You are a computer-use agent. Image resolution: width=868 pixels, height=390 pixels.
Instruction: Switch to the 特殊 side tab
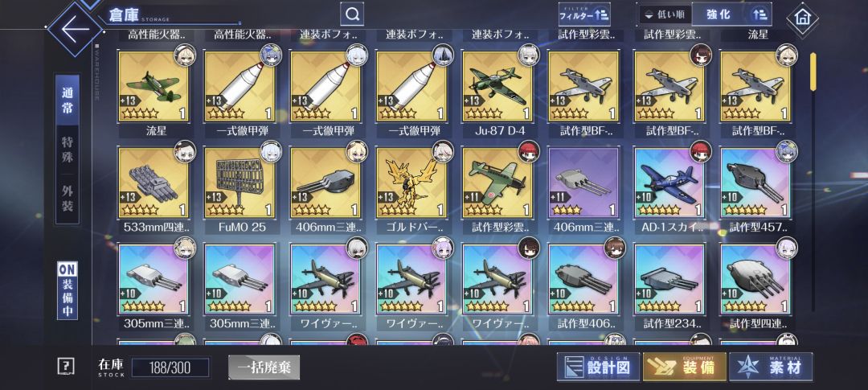(x=68, y=150)
